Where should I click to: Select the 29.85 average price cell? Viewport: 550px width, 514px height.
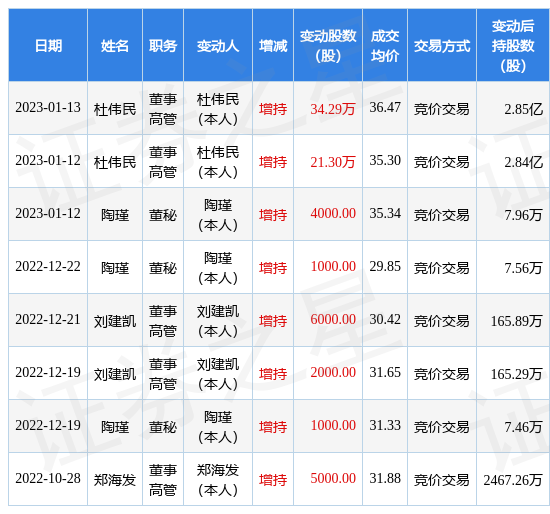(x=385, y=267)
